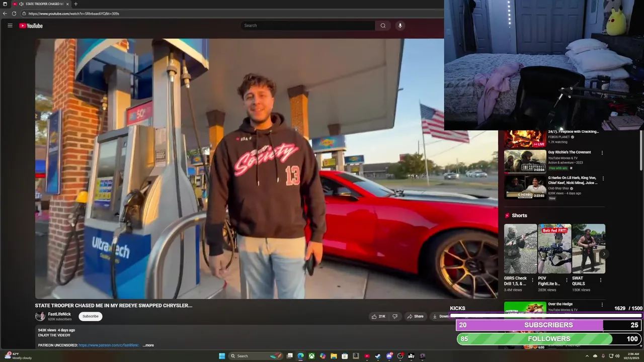Image resolution: width=644 pixels, height=362 pixels.
Task: Open options for the GBRS Check Drill short
Action: 532,280
